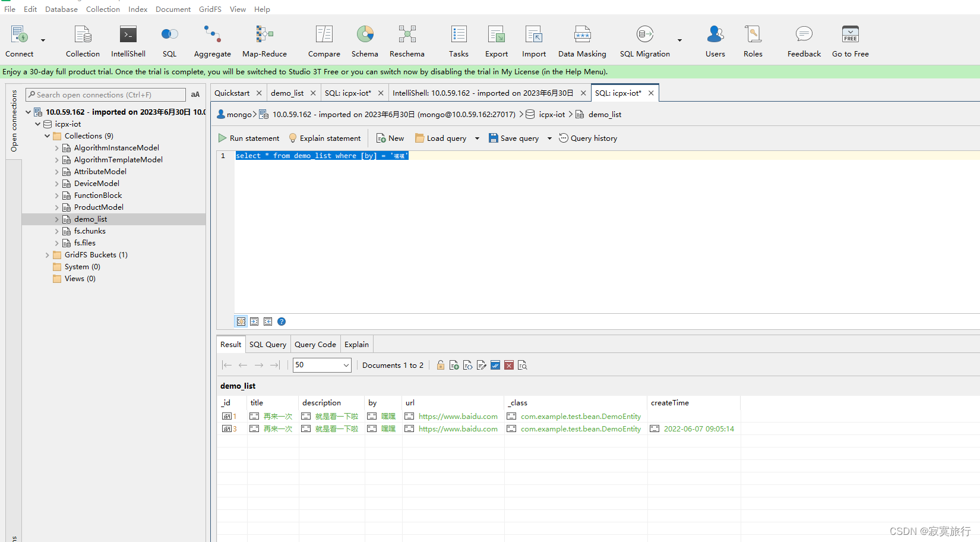Image resolution: width=980 pixels, height=542 pixels.
Task: Open the Tasks manager
Action: pyautogui.click(x=459, y=40)
